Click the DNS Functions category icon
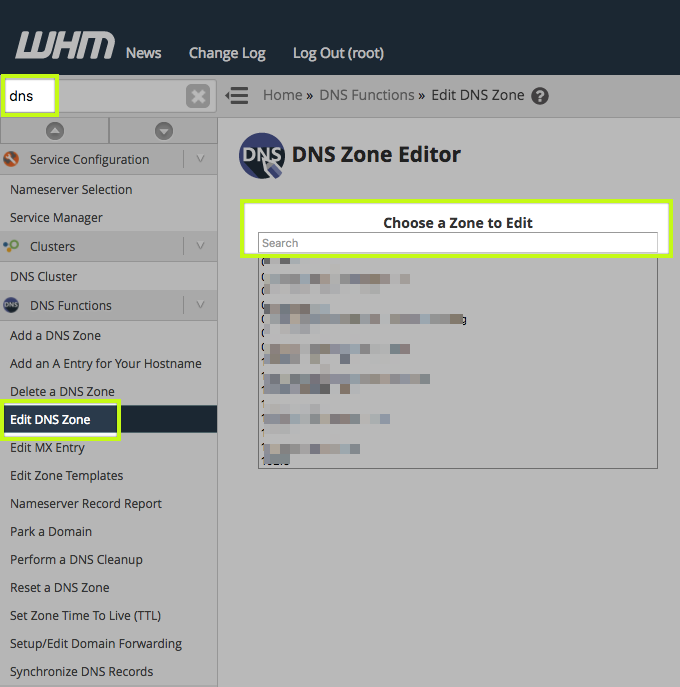This screenshot has height=687, width=680. [x=11, y=305]
